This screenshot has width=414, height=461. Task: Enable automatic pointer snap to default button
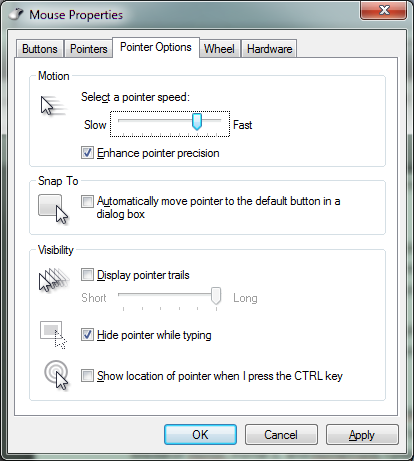87,201
